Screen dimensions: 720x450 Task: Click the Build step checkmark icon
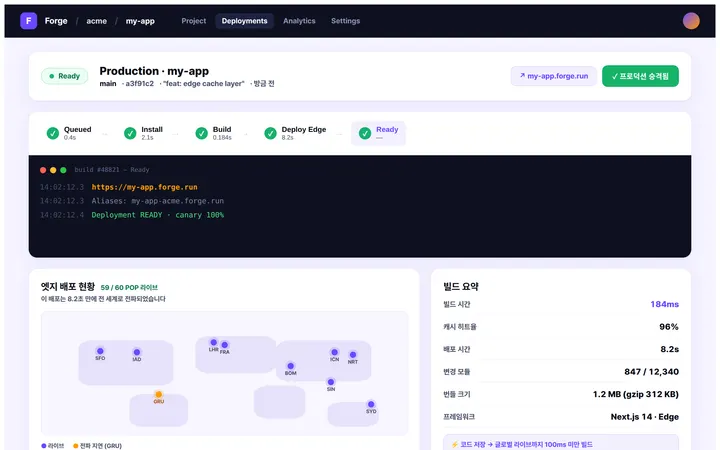pos(202,133)
